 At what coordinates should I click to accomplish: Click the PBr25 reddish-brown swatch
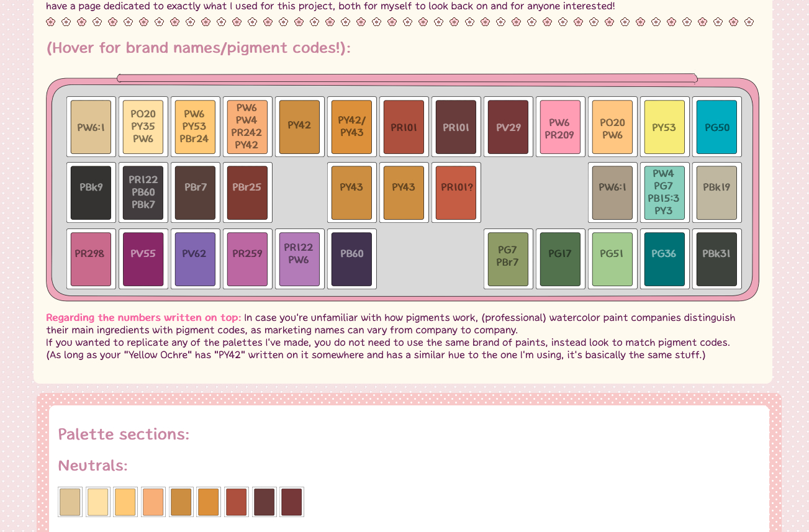(x=247, y=193)
